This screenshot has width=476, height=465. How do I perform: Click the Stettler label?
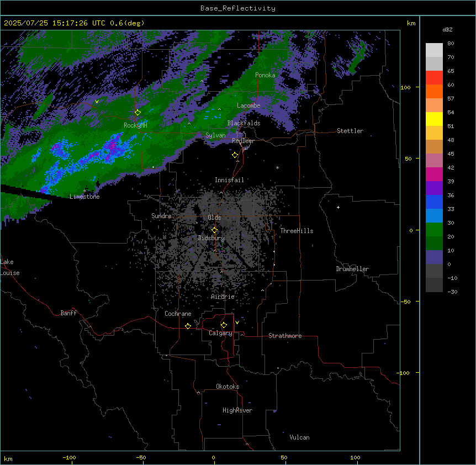(x=350, y=131)
